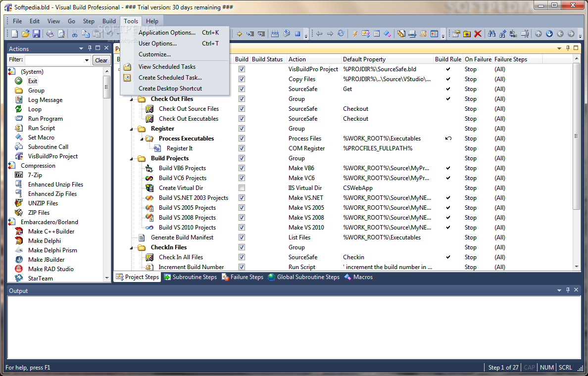Screen dimensions: 588x376
Task: Collapse the Register group node
Action: click(x=132, y=129)
